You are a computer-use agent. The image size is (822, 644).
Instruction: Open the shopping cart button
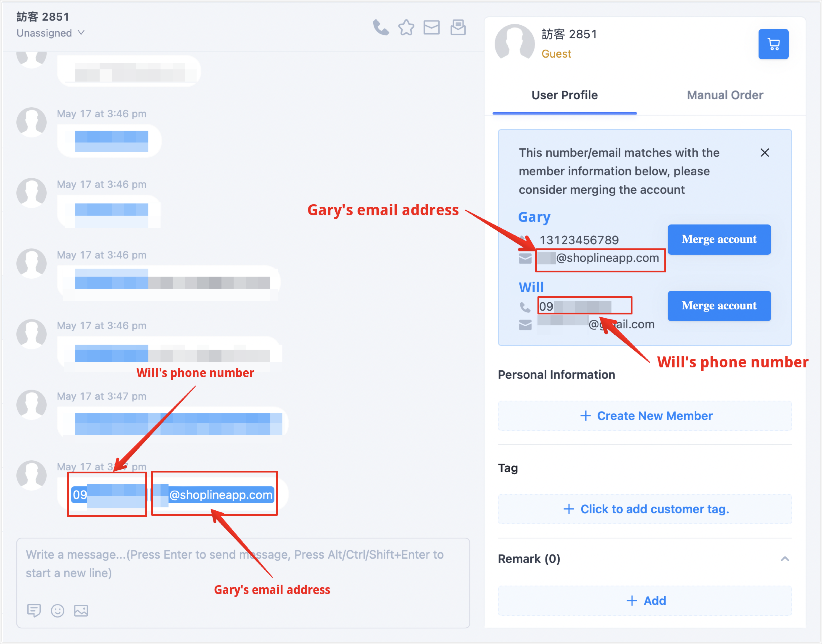773,44
